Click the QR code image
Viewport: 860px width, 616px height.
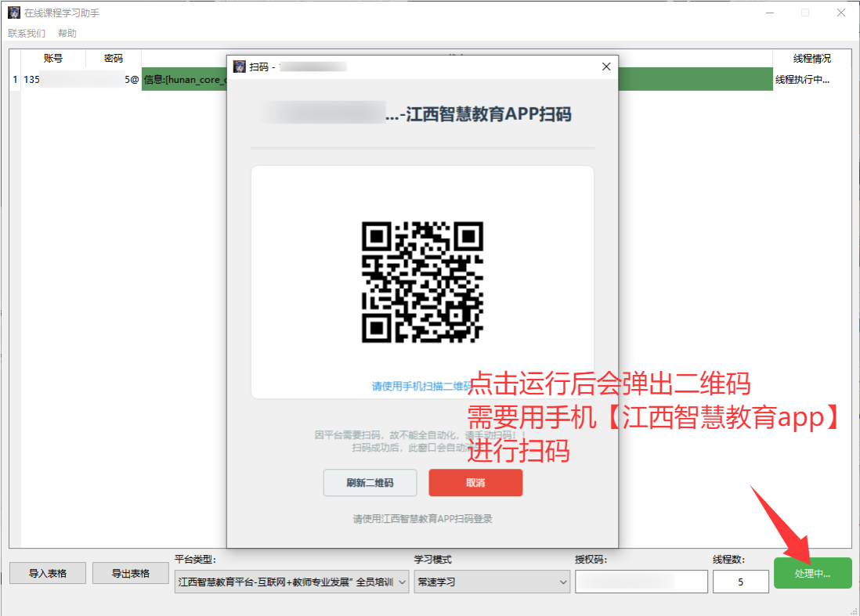422,282
